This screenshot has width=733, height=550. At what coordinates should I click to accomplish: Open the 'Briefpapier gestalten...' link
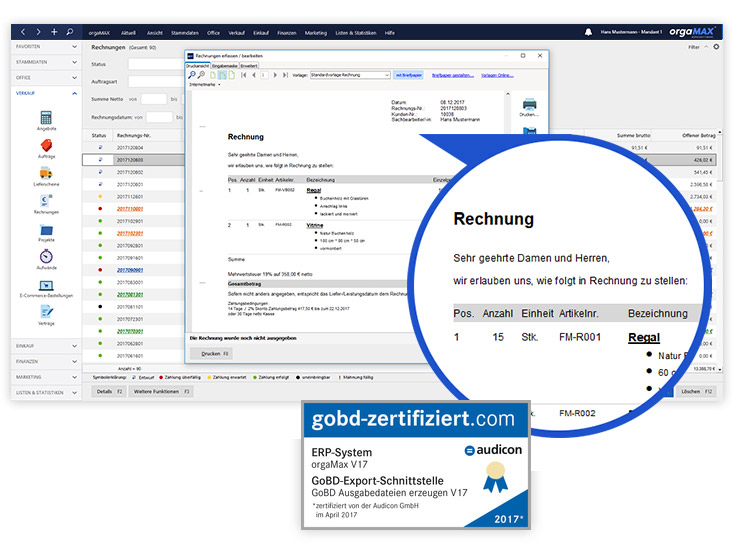[x=453, y=75]
